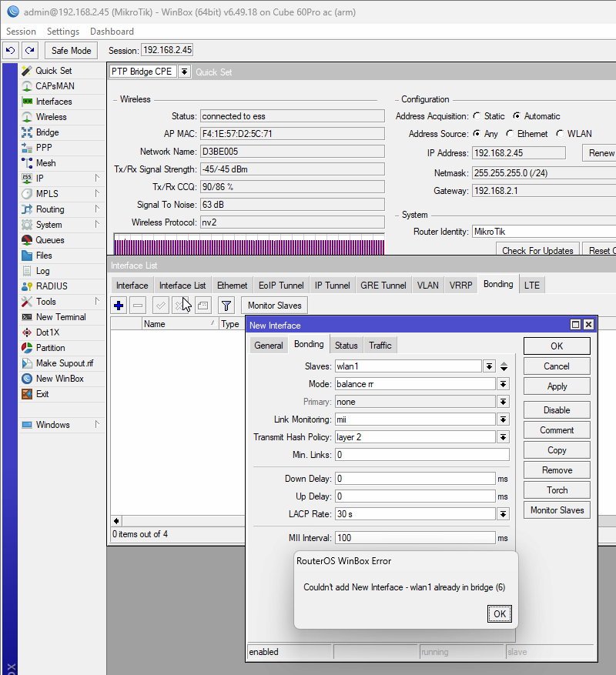Open the LACP Rate dropdown
Viewport: 616px width, 675px height.
point(503,514)
